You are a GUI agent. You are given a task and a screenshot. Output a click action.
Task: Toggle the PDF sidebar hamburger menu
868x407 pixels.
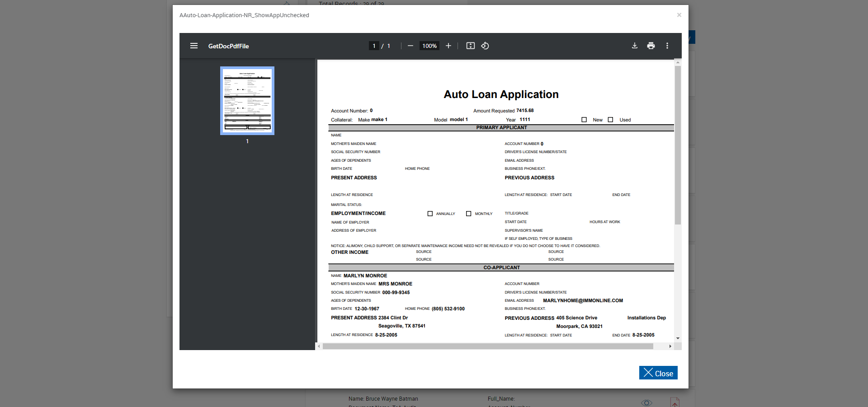pos(194,46)
